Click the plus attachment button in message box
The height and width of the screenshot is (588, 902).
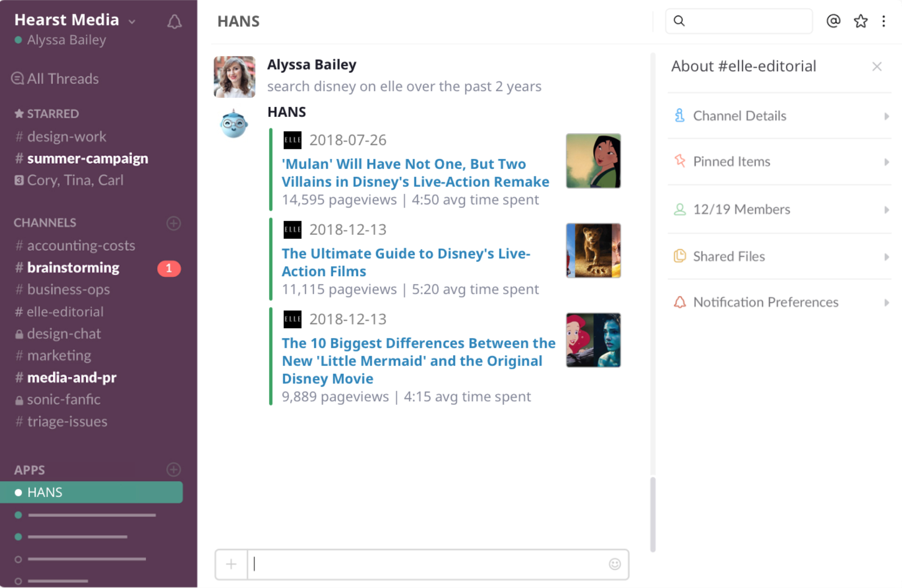click(231, 564)
